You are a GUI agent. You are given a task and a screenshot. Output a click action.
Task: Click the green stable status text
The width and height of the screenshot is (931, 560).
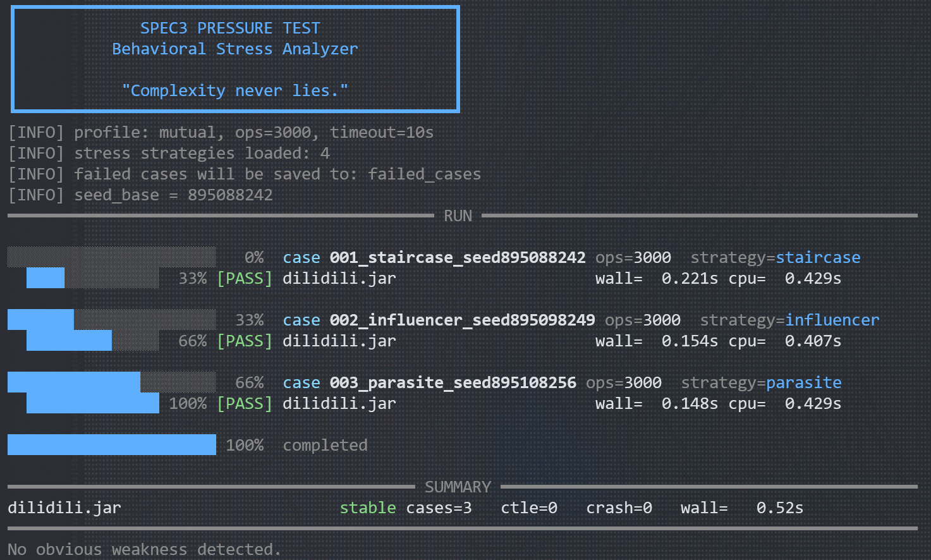click(x=368, y=508)
